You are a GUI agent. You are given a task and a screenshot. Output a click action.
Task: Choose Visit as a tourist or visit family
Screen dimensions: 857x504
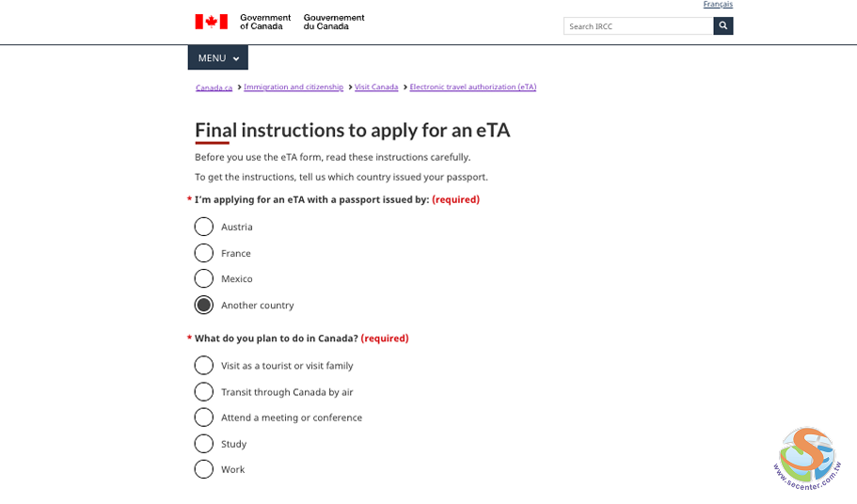click(x=204, y=366)
